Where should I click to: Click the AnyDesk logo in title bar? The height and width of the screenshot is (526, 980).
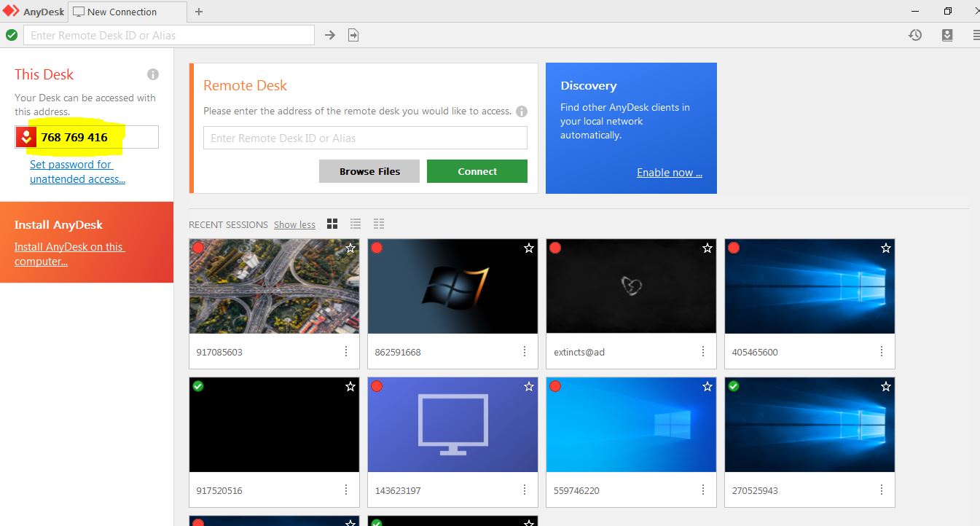pyautogui.click(x=11, y=11)
